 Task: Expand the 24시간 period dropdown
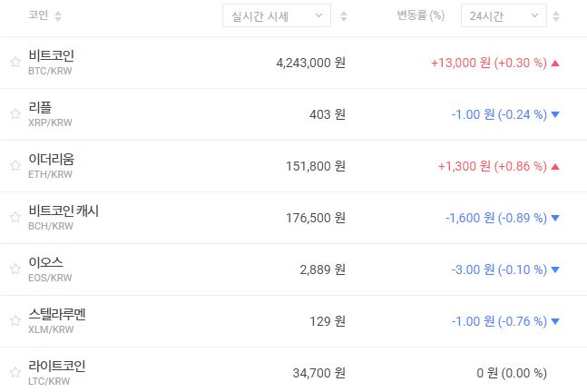[504, 16]
